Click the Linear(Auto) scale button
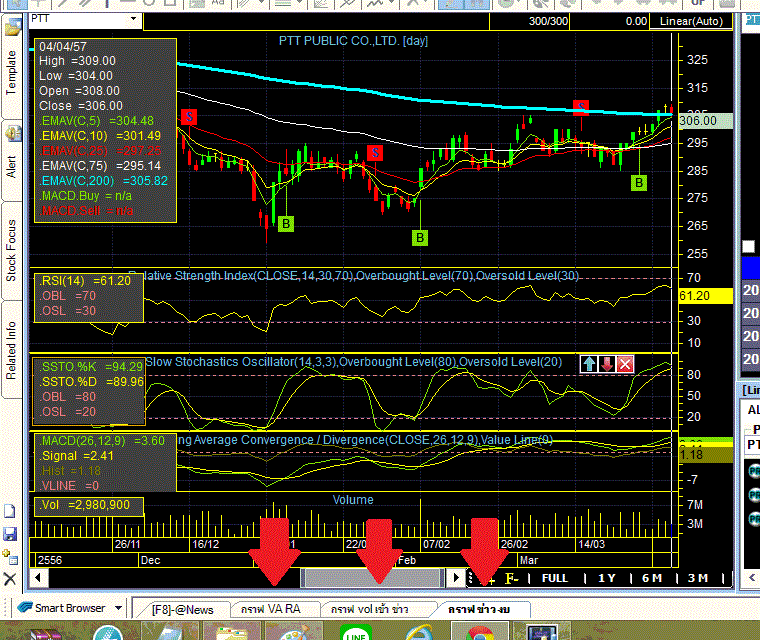 point(691,21)
